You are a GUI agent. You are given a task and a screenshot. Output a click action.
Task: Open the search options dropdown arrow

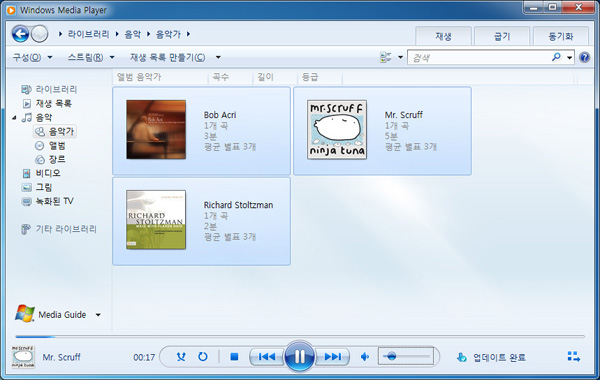coord(569,58)
